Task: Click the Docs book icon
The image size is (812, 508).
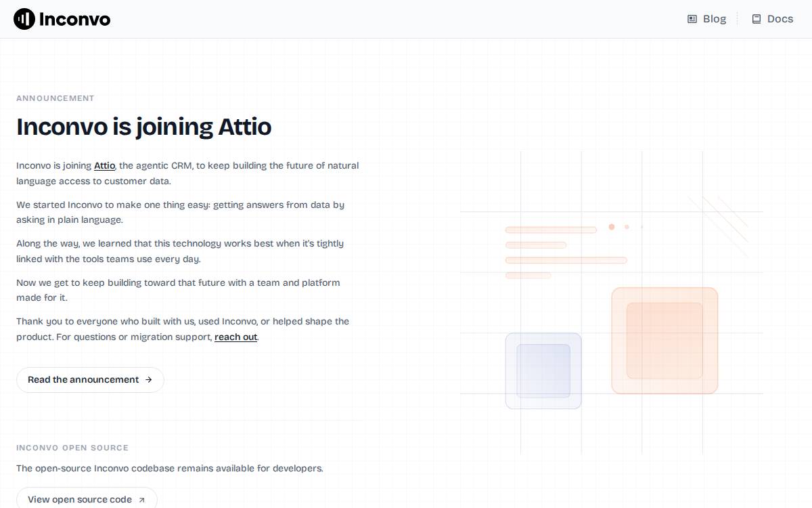Action: coord(757,19)
